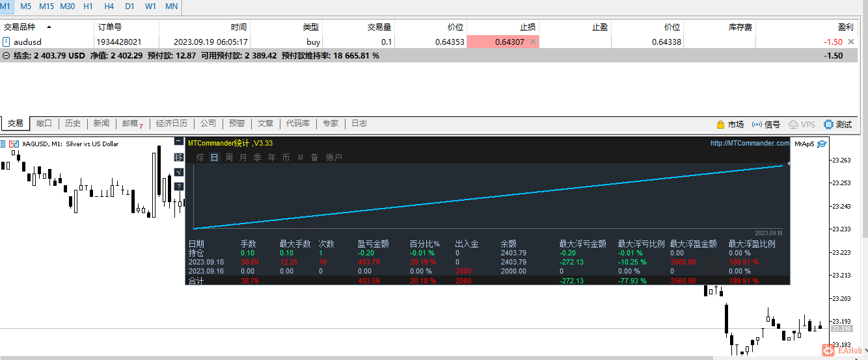868x360 pixels.
Task: Open the signals broadcast icon
Action: point(757,124)
